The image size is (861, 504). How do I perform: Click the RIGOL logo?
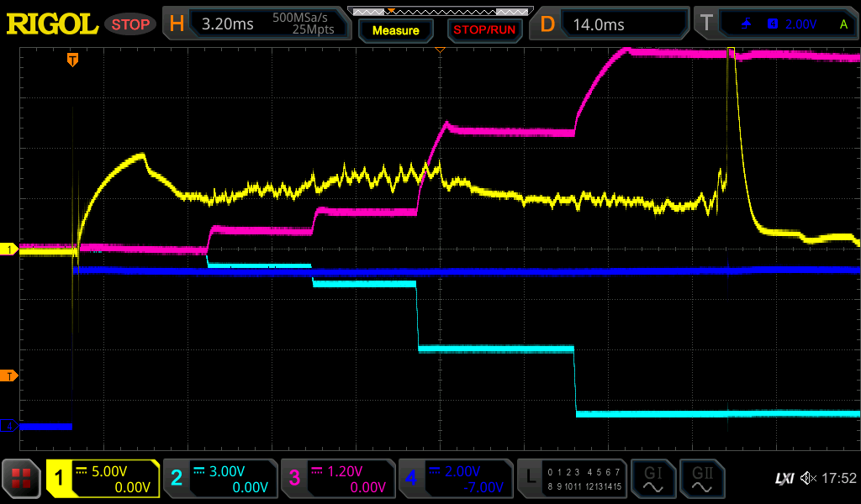click(x=52, y=24)
